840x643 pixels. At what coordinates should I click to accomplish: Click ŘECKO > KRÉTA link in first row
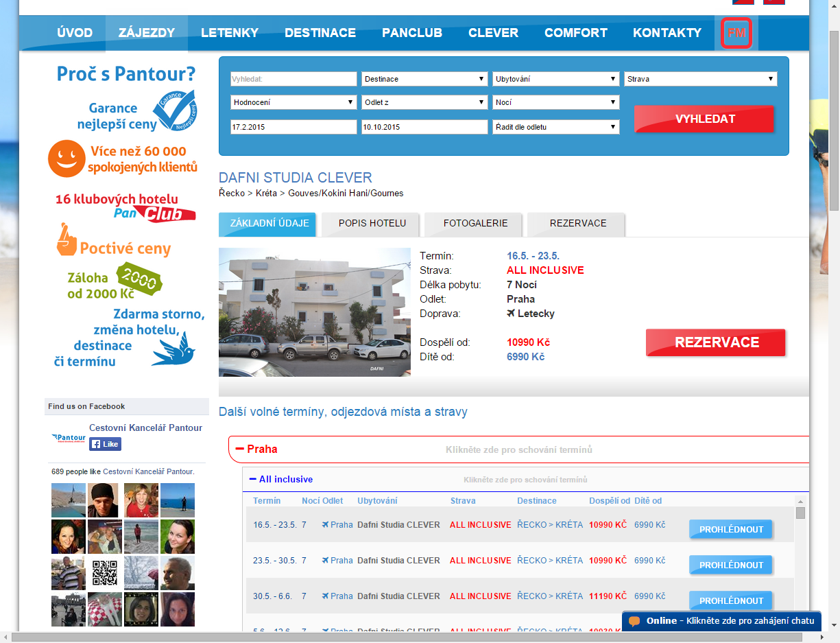[550, 525]
